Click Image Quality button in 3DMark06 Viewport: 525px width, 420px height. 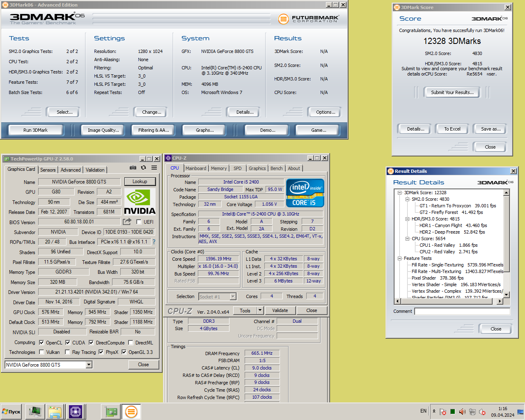[103, 130]
